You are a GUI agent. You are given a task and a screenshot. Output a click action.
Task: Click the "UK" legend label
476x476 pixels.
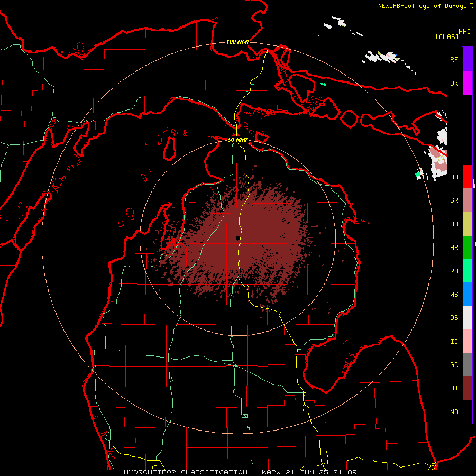click(454, 83)
